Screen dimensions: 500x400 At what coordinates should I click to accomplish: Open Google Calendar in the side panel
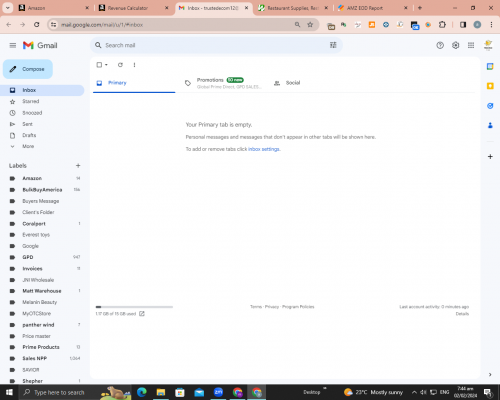(490, 66)
